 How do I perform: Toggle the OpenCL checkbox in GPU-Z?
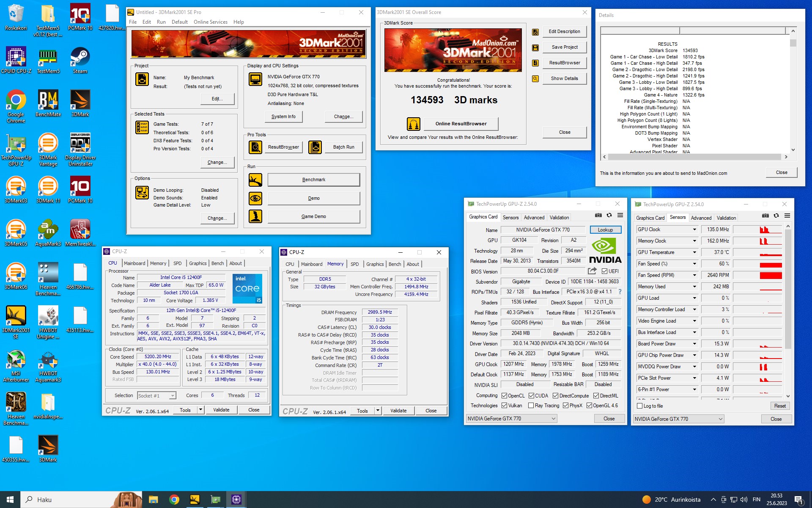[504, 396]
